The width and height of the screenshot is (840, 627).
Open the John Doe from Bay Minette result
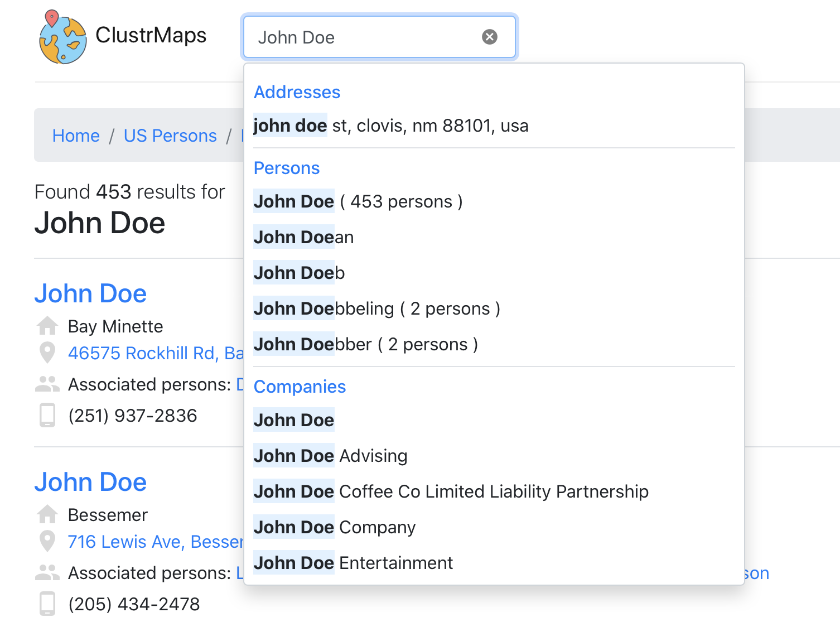[90, 293]
